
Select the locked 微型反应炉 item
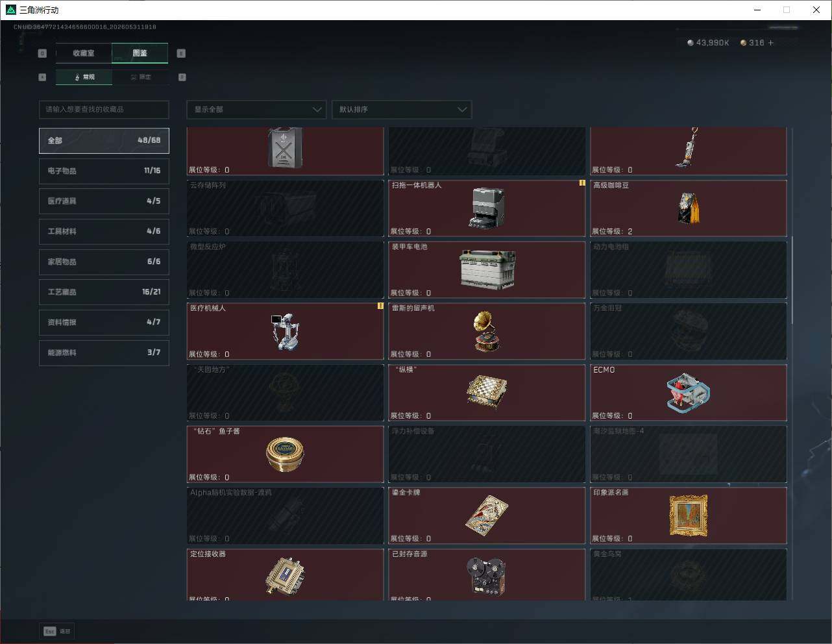(286, 269)
